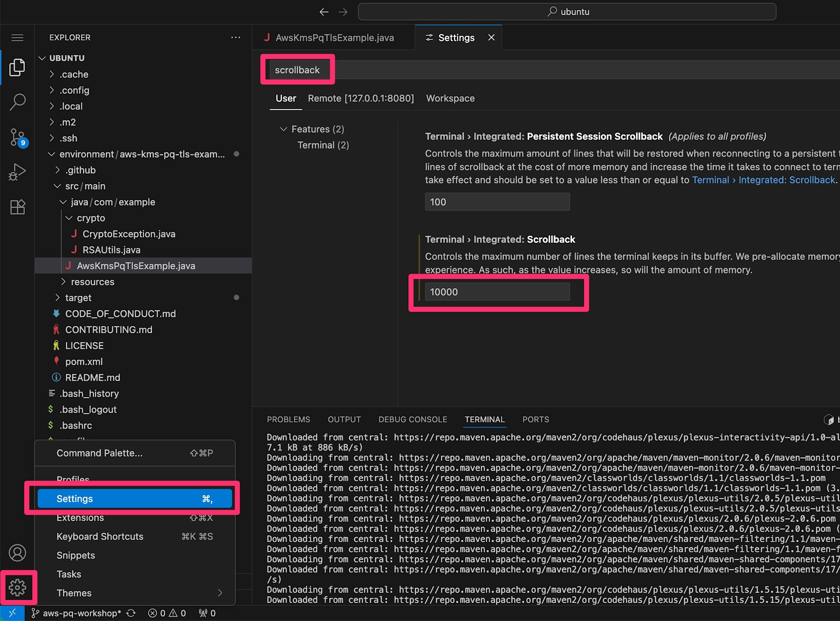Click the aws-pq-workshop branch indicator
The height and width of the screenshot is (621, 840).
(x=76, y=613)
